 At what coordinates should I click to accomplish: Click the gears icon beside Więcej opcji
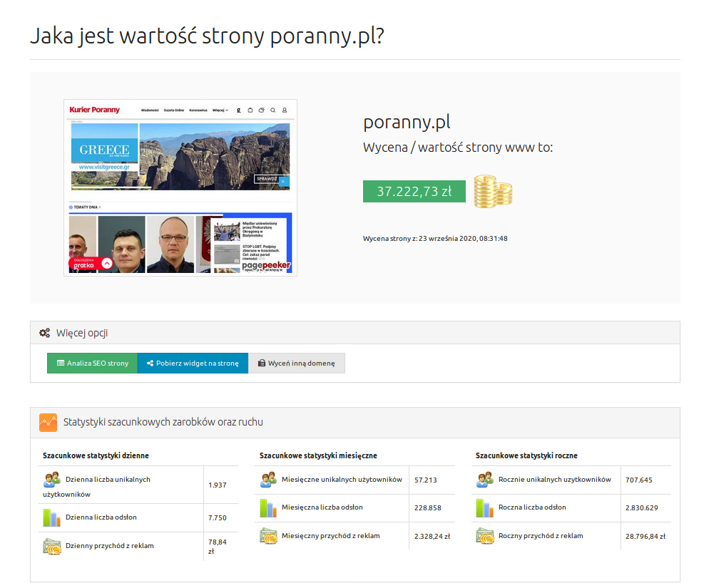click(44, 333)
